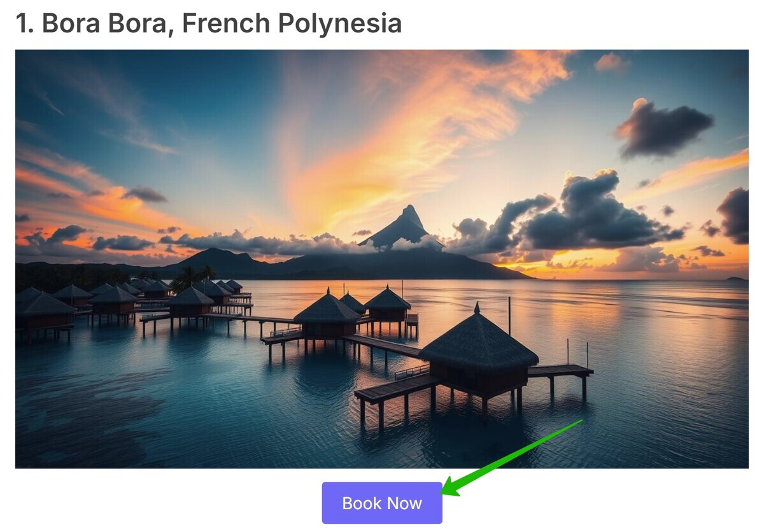Image resolution: width=764 pixels, height=532 pixels.
Task: Click the tall pole rising behind the nearest bungalow
Action: click(509, 316)
